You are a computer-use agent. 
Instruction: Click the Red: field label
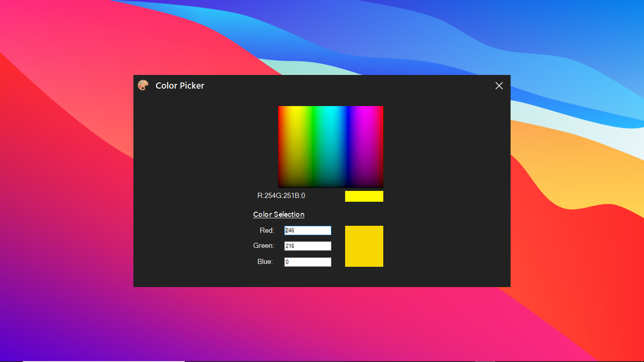pyautogui.click(x=267, y=230)
